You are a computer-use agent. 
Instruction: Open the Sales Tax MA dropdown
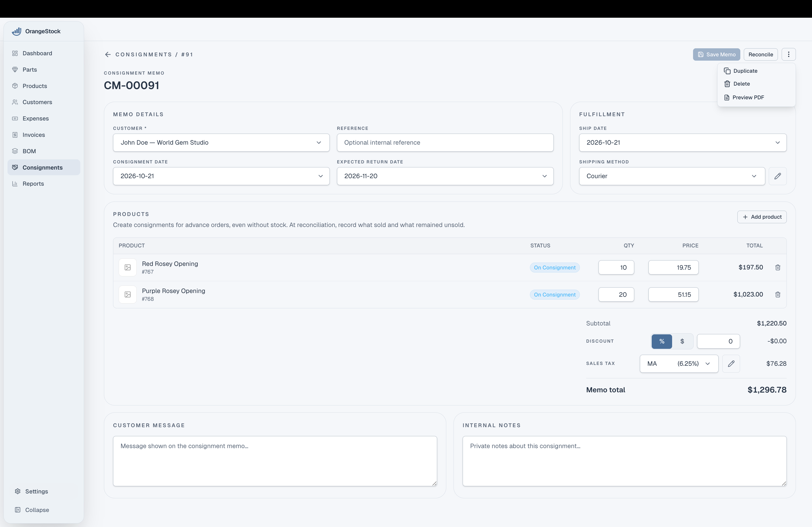[679, 364]
